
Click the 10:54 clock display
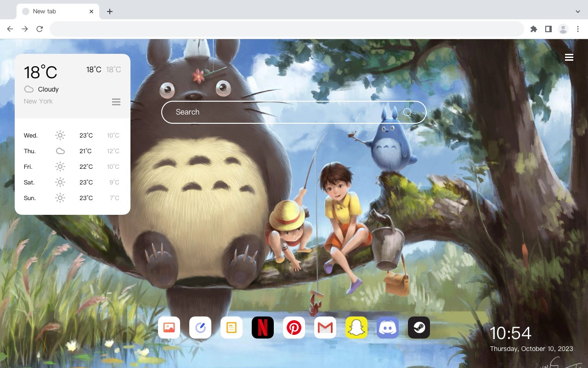click(510, 333)
